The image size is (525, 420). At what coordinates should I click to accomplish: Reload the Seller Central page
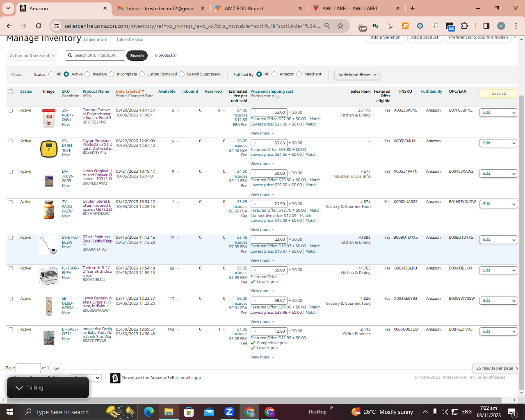[39, 26]
